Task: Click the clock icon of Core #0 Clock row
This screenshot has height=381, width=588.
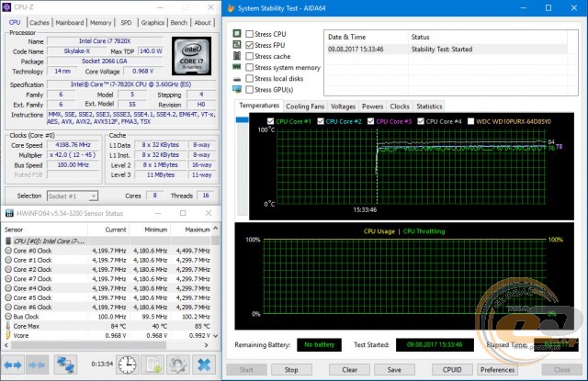Action: (8, 251)
